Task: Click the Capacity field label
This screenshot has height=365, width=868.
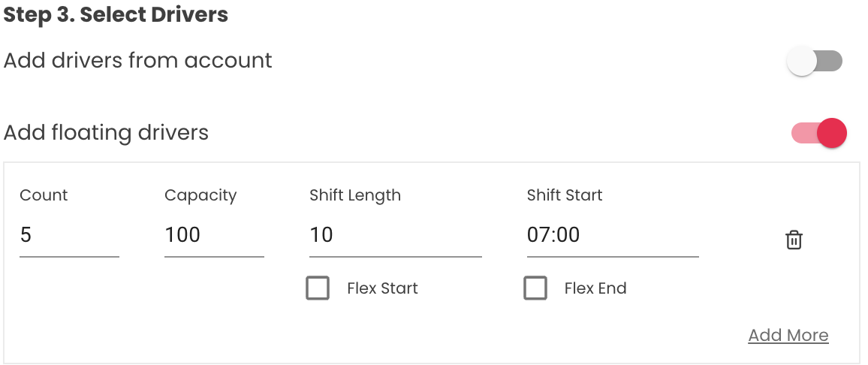Action: pos(200,195)
